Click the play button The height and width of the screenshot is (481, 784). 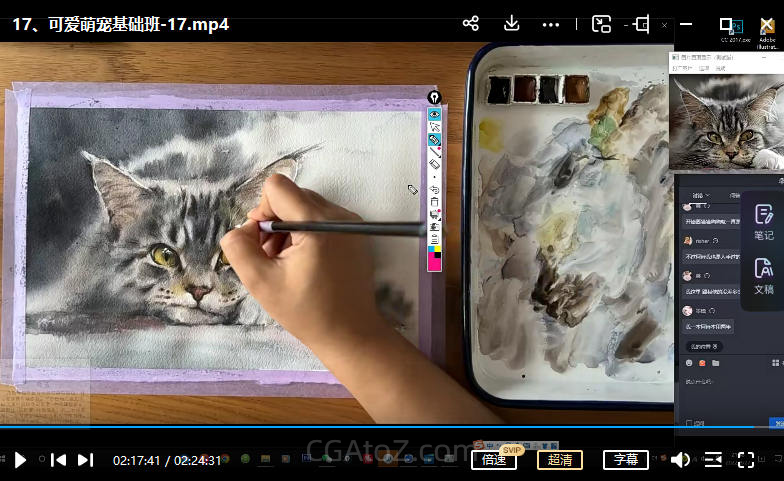[x=20, y=460]
